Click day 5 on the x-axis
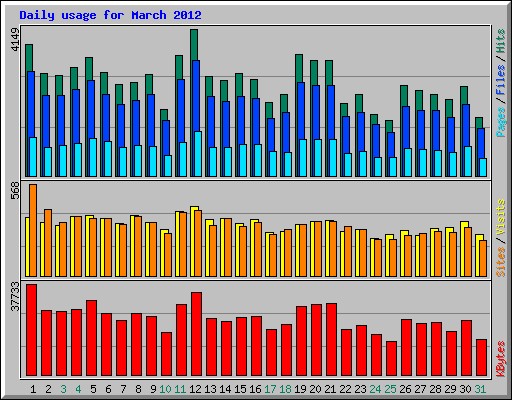The height and width of the screenshot is (400, 512). pyautogui.click(x=93, y=389)
